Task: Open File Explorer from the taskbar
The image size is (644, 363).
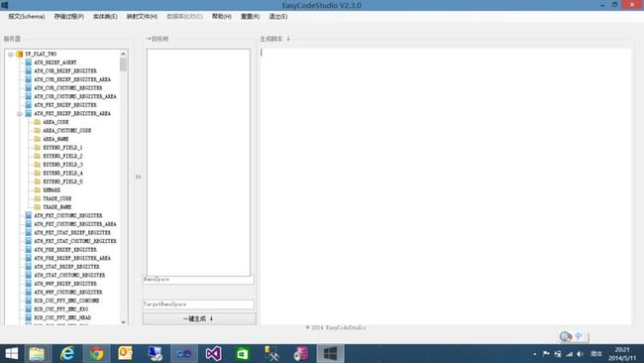Action: click(37, 353)
